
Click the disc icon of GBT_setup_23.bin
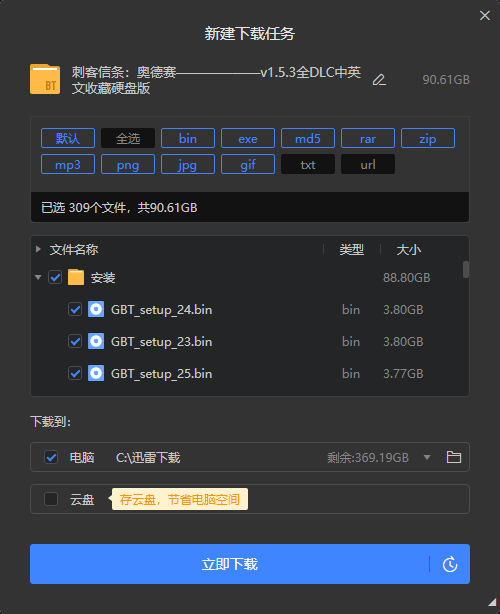point(96,341)
